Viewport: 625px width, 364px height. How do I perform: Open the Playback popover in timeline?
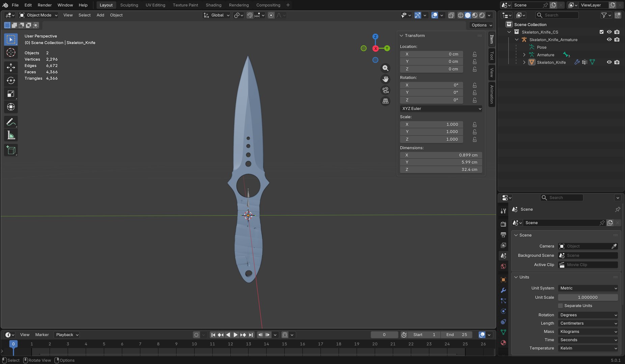67,335
